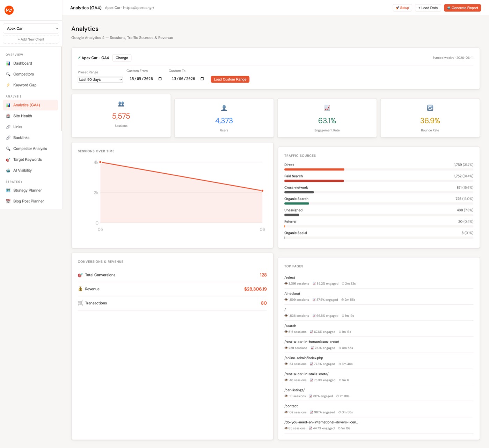Click the 36.9% bounce rate value
This screenshot has width=489, height=448.
pyautogui.click(x=430, y=121)
